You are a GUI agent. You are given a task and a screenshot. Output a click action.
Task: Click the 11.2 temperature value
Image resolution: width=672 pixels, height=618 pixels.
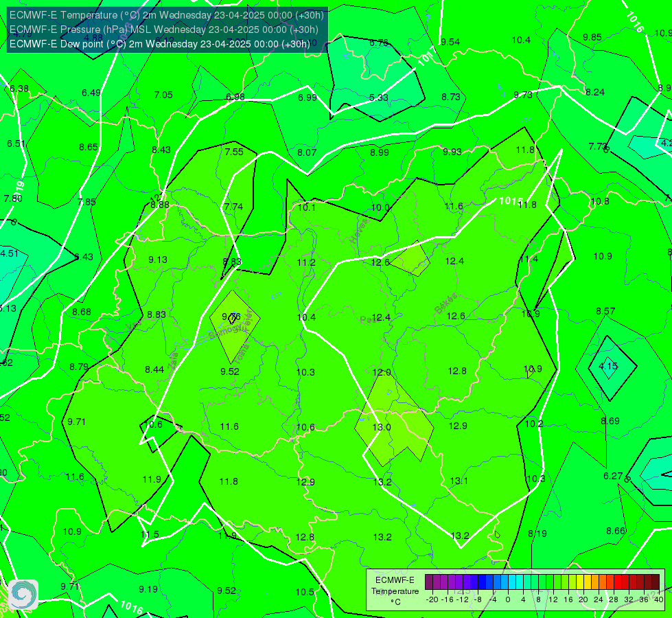[306, 262]
